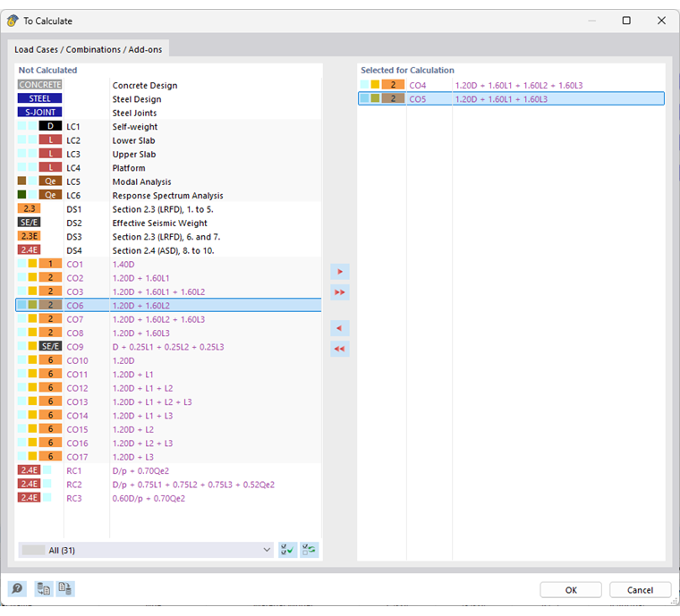Click the orange 1 badge of CO1
Screen dimensions: 680x616
tap(50, 264)
